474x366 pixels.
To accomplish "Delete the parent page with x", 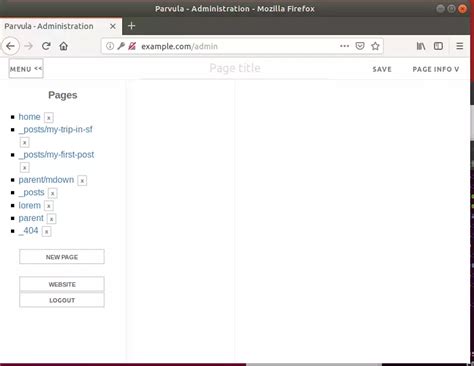I will (x=51, y=219).
